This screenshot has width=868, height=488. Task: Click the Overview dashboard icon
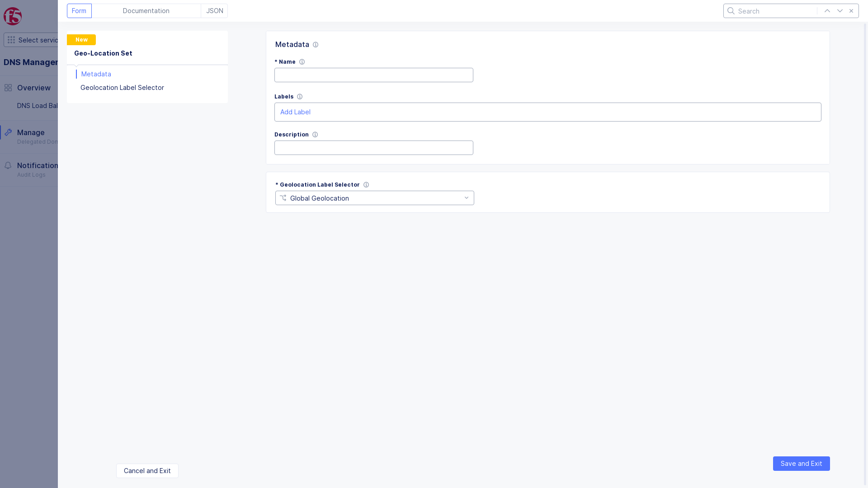[8, 88]
